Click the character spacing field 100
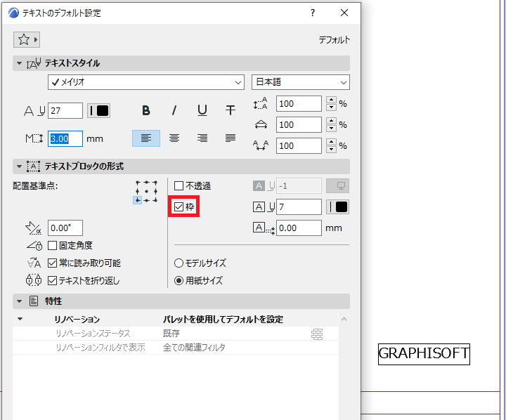 pos(299,145)
